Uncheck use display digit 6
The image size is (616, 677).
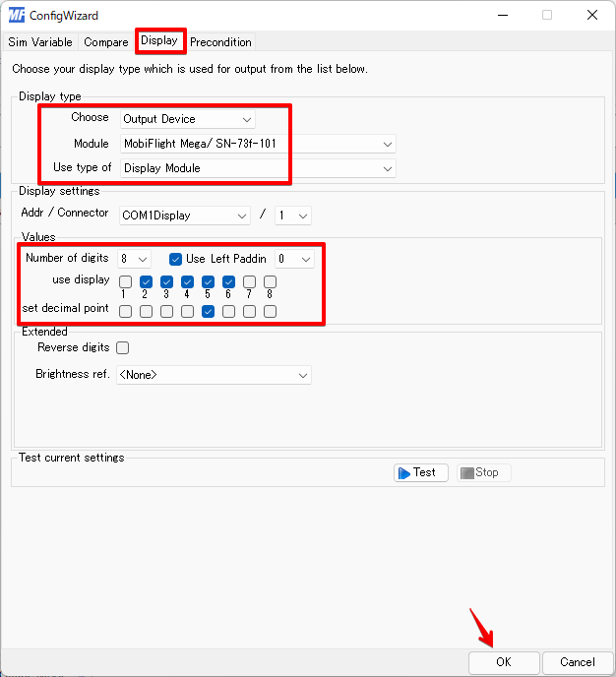coord(229,282)
